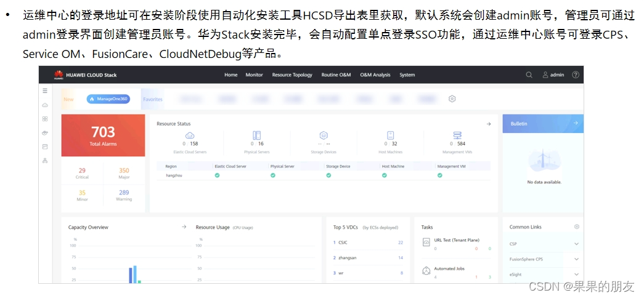Click the Automated Jobs task label
644x298 pixels.
click(449, 268)
